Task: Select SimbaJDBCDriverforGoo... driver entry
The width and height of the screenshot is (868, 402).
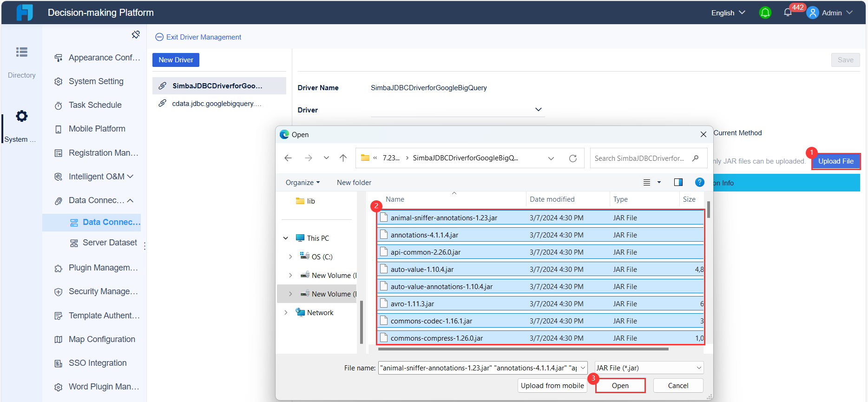Action: point(219,86)
